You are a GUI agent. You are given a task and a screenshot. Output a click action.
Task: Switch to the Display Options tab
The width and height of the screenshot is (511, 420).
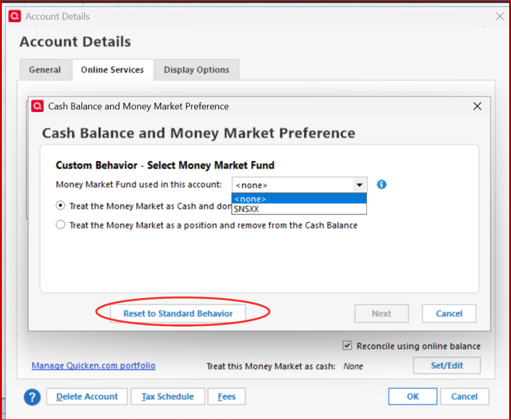tap(197, 70)
